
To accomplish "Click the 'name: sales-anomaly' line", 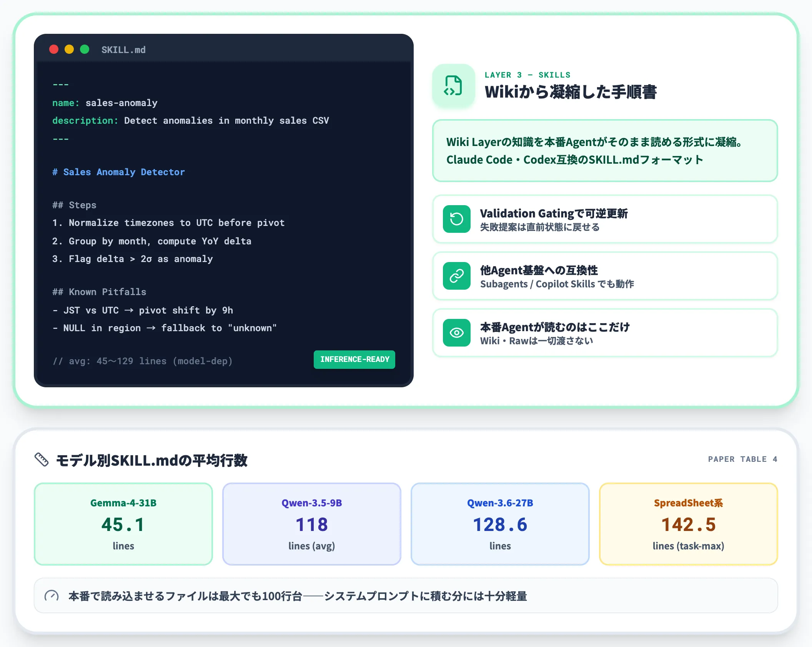I will click(x=105, y=103).
